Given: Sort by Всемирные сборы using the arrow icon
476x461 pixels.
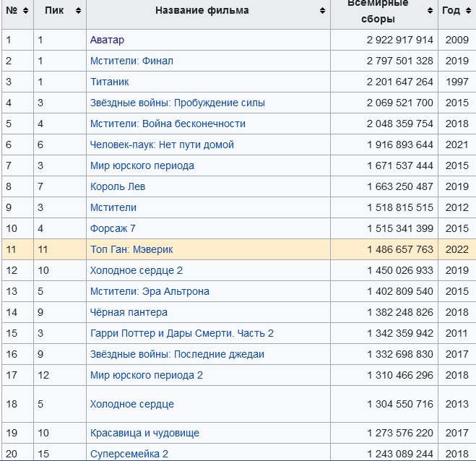Looking at the screenshot, I should (430, 11).
